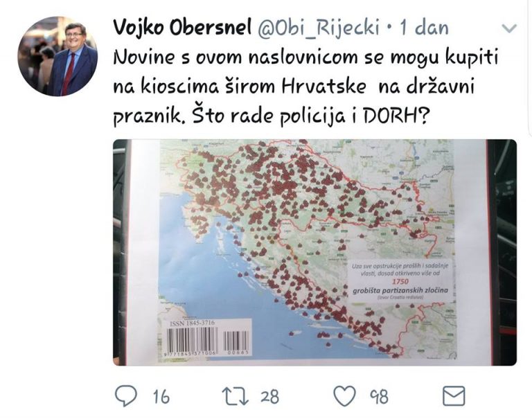
Task: Open the reply speech bubble icon
Action: (126, 396)
